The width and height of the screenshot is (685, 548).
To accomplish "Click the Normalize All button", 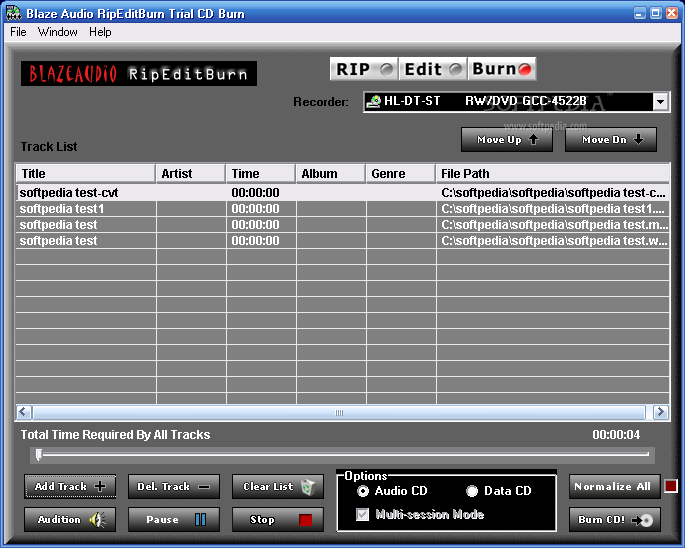I will (x=615, y=486).
